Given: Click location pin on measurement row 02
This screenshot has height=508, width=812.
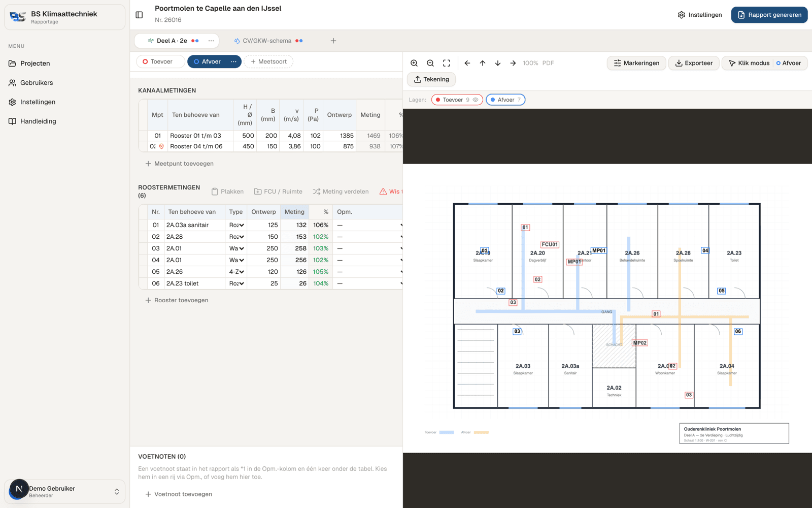Looking at the screenshot, I should coord(161,146).
